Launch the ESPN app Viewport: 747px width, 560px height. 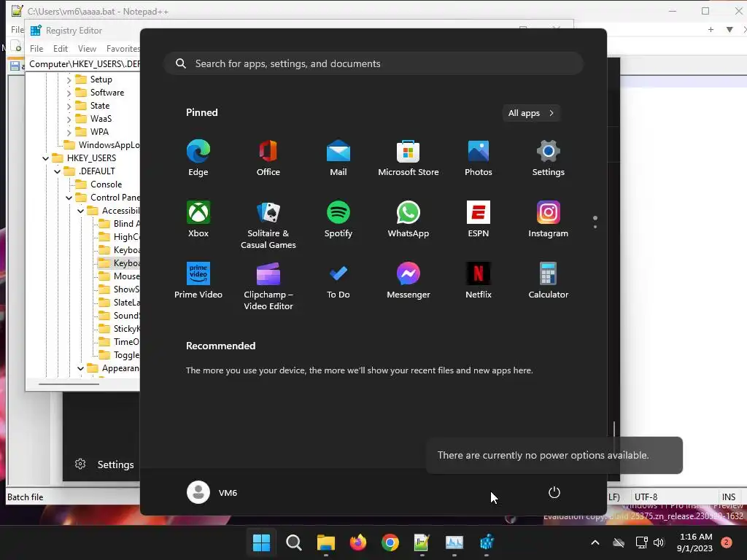479,219
